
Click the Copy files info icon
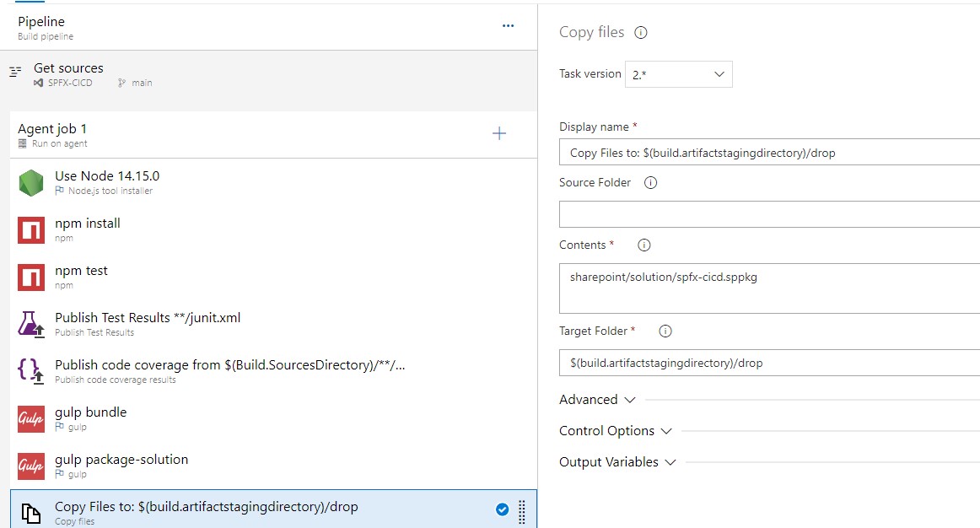click(640, 33)
